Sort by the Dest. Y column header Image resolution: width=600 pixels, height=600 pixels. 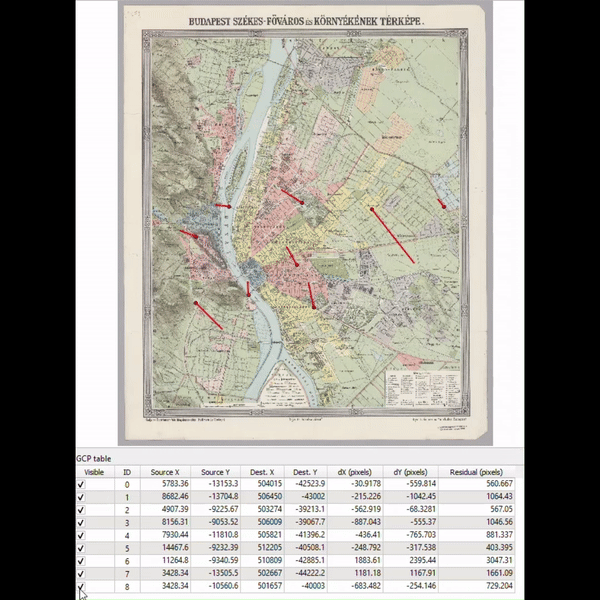pyautogui.click(x=305, y=472)
